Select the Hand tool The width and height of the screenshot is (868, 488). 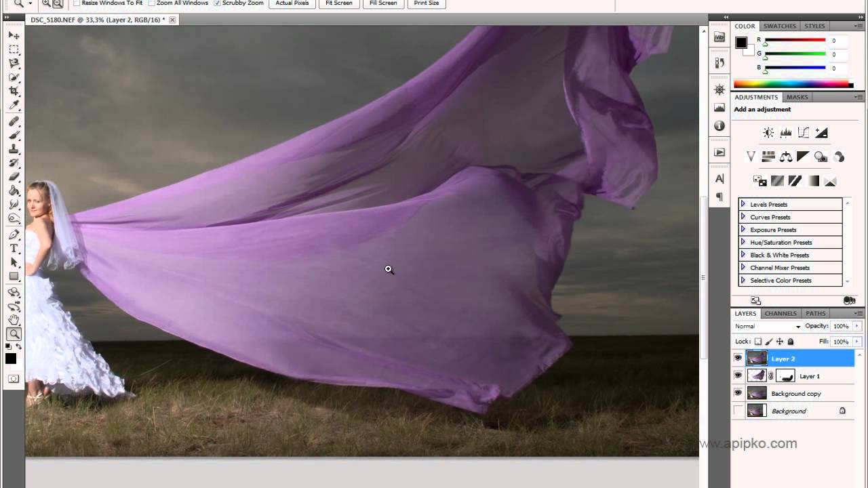pyautogui.click(x=14, y=320)
